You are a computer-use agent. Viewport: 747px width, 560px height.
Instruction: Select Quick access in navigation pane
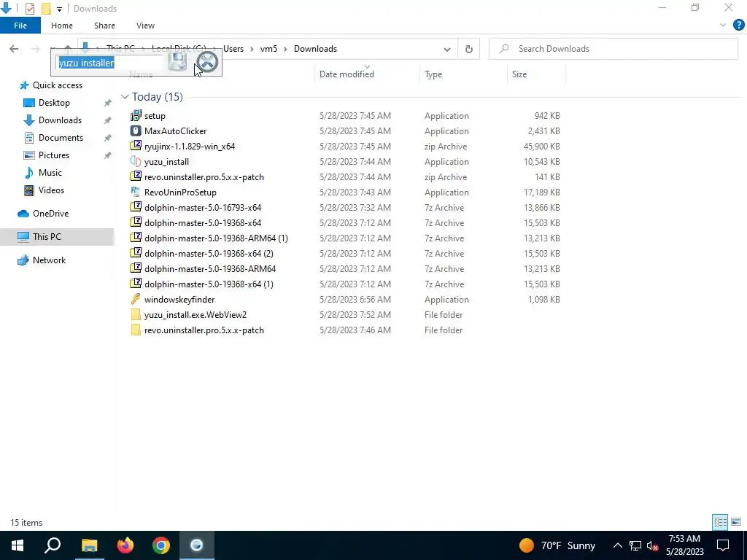tap(57, 85)
